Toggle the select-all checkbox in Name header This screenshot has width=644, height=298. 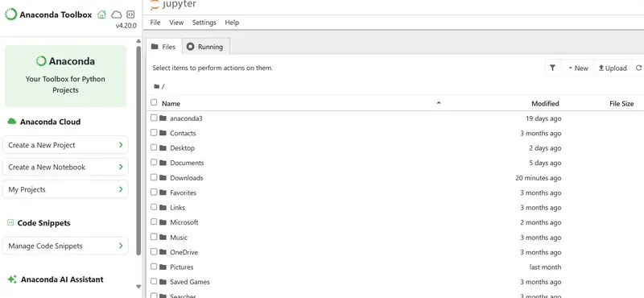(x=154, y=103)
